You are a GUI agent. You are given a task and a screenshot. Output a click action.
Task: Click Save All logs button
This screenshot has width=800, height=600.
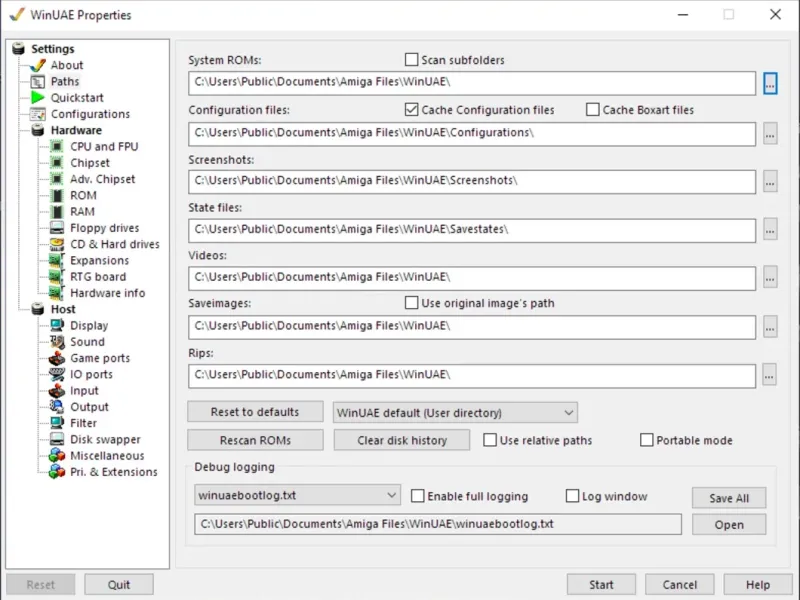[x=729, y=498]
